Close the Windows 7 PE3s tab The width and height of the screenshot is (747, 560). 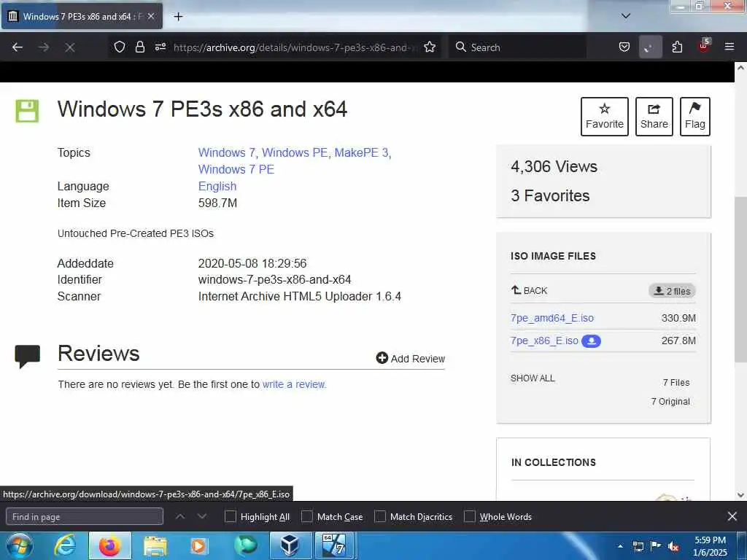[151, 16]
